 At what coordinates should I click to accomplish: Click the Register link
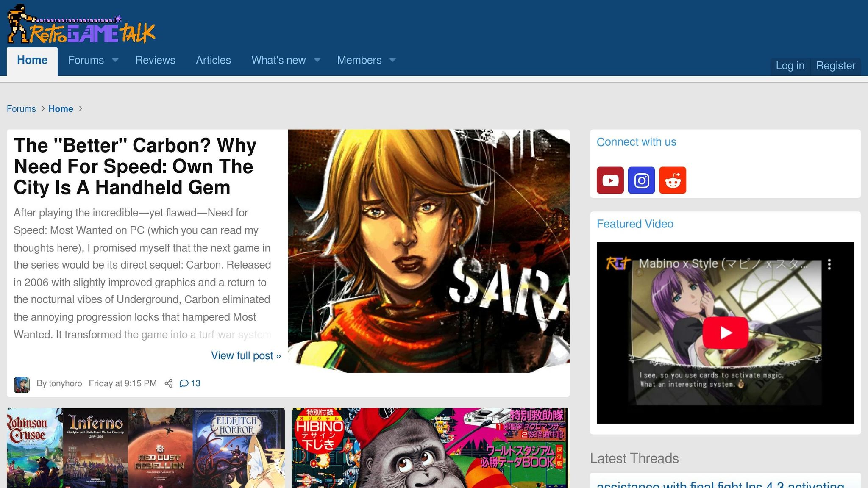click(x=836, y=66)
